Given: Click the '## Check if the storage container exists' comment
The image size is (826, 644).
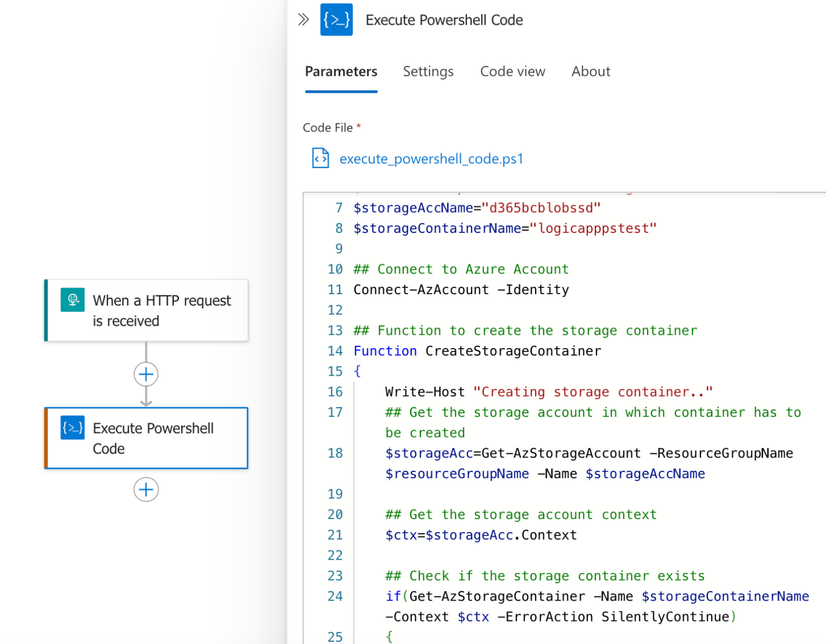Looking at the screenshot, I should pyautogui.click(x=545, y=576).
